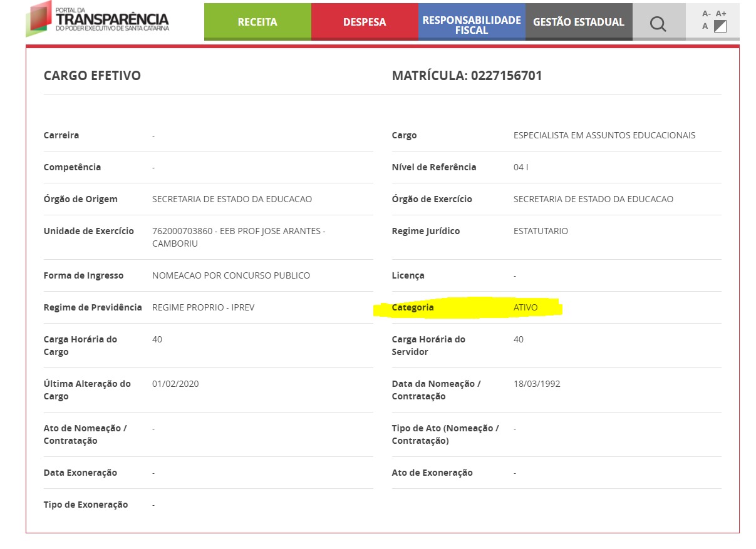
Task: Select the Órgão de Origem label
Action: click(x=81, y=199)
